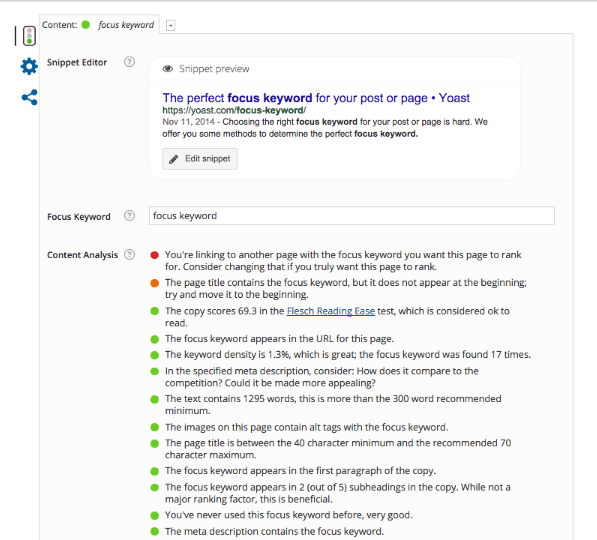Click the green dot beside 1295 words line

pos(155,399)
